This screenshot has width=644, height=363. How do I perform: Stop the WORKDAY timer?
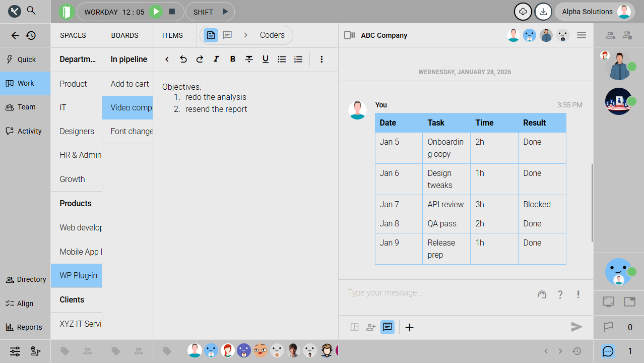coord(172,12)
